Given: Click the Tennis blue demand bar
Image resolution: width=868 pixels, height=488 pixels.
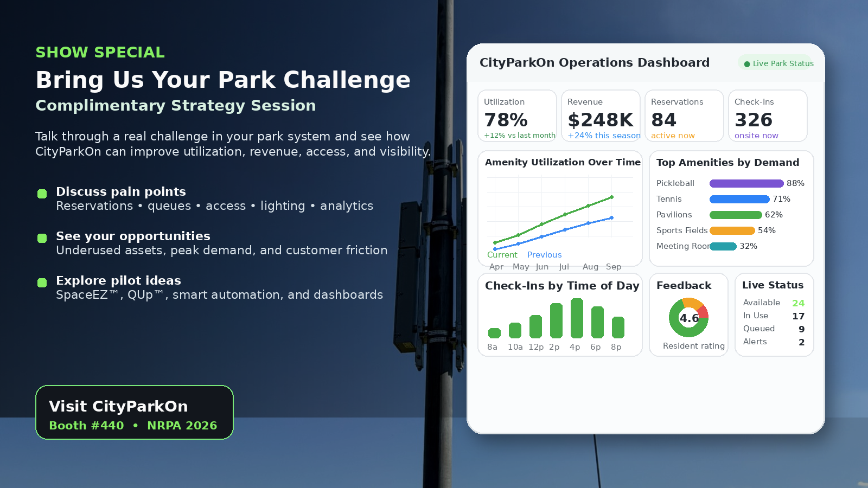Looking at the screenshot, I should pos(739,199).
